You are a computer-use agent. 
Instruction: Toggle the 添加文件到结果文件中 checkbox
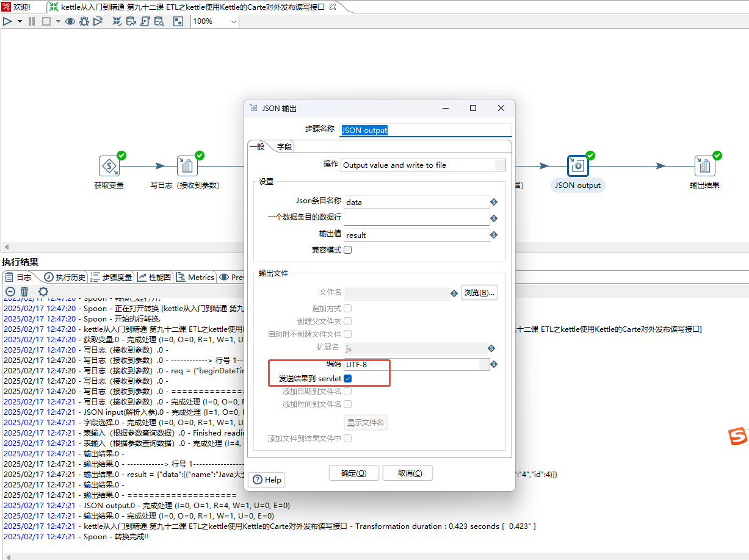pos(348,438)
